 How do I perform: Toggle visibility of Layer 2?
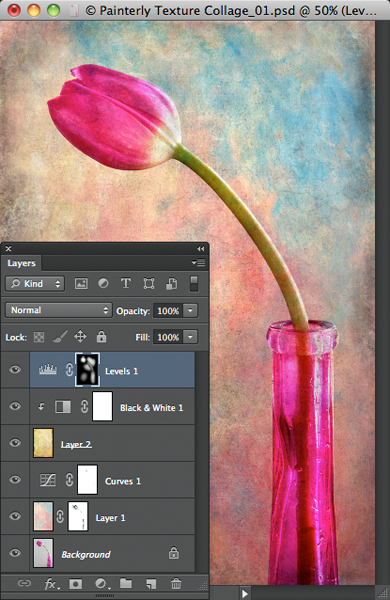click(15, 443)
